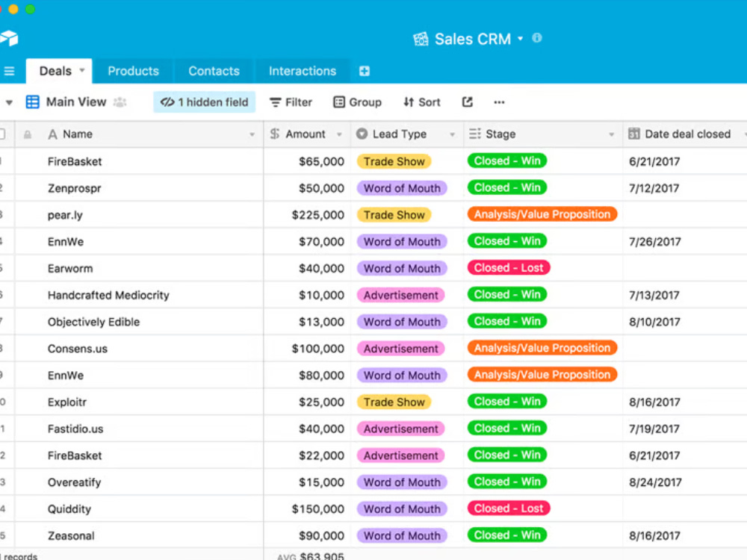Click the 7/26/2017 date cell
This screenshot has height=560, width=747.
coord(684,241)
